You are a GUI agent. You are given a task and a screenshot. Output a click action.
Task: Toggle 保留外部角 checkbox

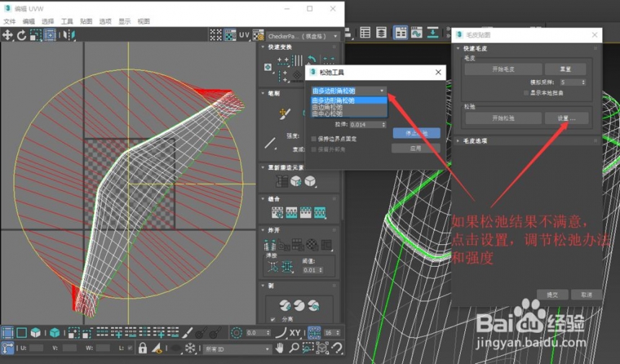tap(314, 149)
